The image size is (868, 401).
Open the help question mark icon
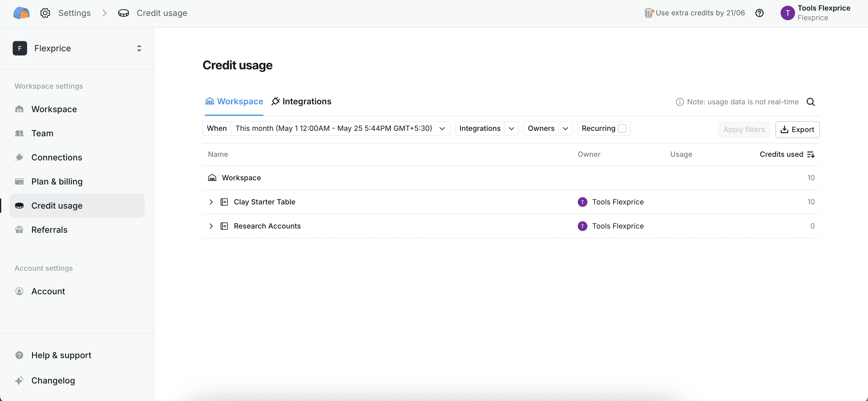tap(759, 13)
